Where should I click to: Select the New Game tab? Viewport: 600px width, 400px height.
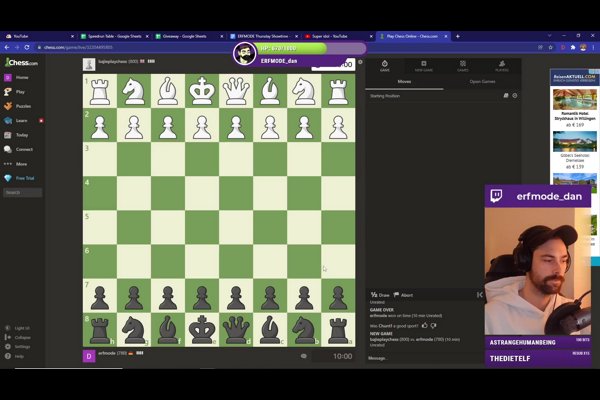[x=424, y=66]
